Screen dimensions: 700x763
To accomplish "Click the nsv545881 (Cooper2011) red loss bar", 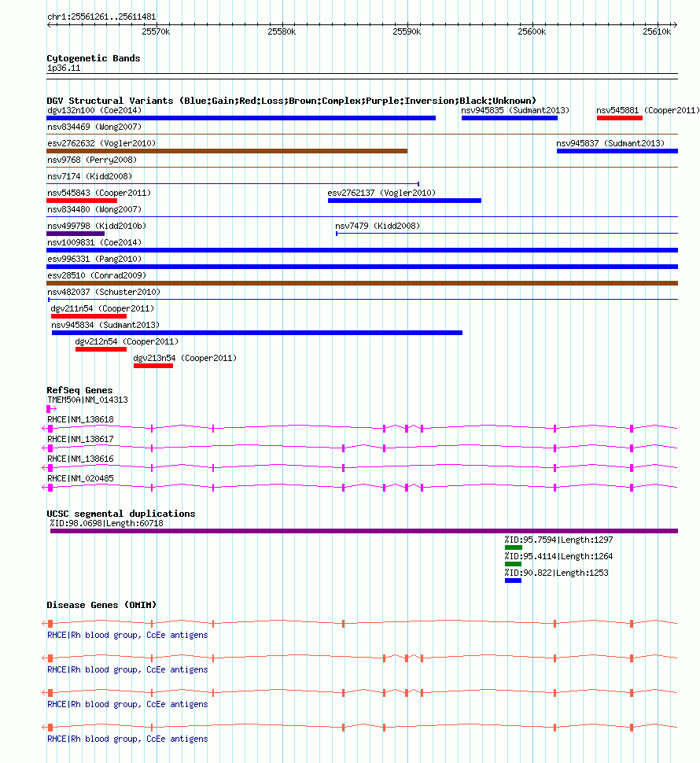I will pos(619,118).
